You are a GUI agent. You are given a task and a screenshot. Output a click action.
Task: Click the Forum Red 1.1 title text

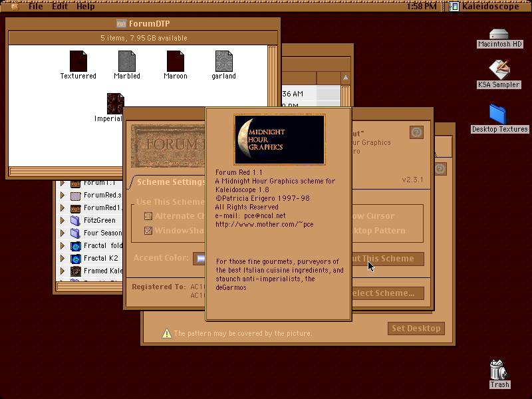(x=239, y=172)
